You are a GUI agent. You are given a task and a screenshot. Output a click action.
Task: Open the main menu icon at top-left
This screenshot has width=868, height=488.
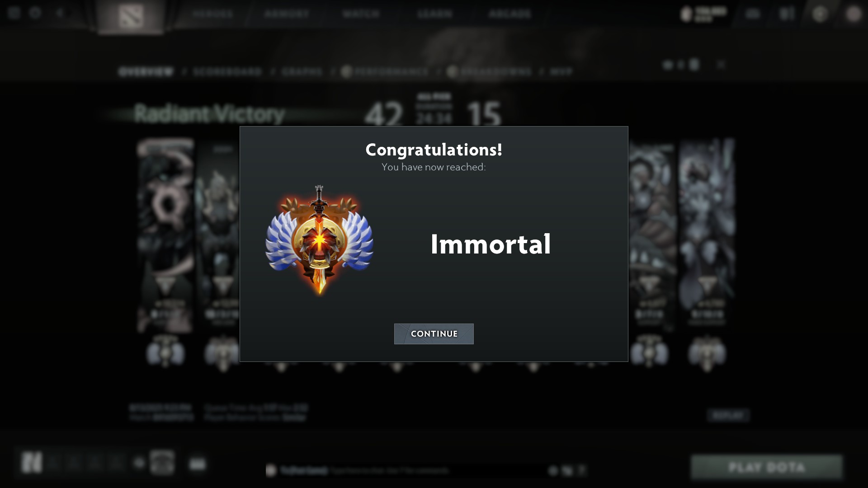(14, 13)
